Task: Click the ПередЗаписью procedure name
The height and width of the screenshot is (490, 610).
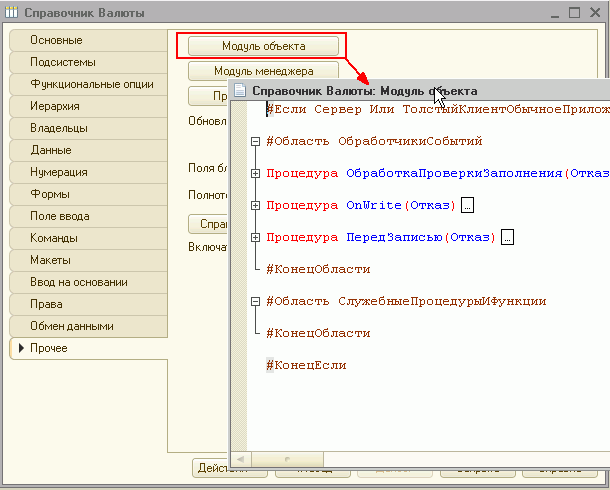Action: [x=394, y=237]
